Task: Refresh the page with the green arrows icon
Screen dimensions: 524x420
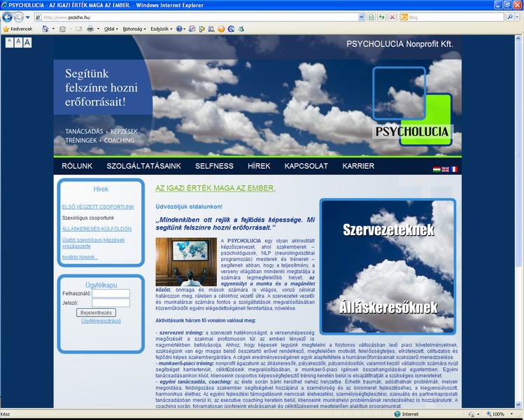Action: (x=382, y=17)
